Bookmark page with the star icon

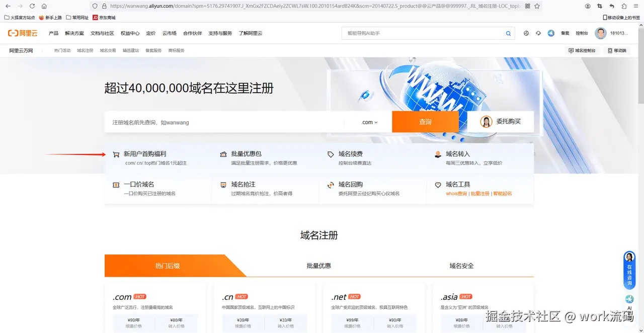click(x=537, y=6)
